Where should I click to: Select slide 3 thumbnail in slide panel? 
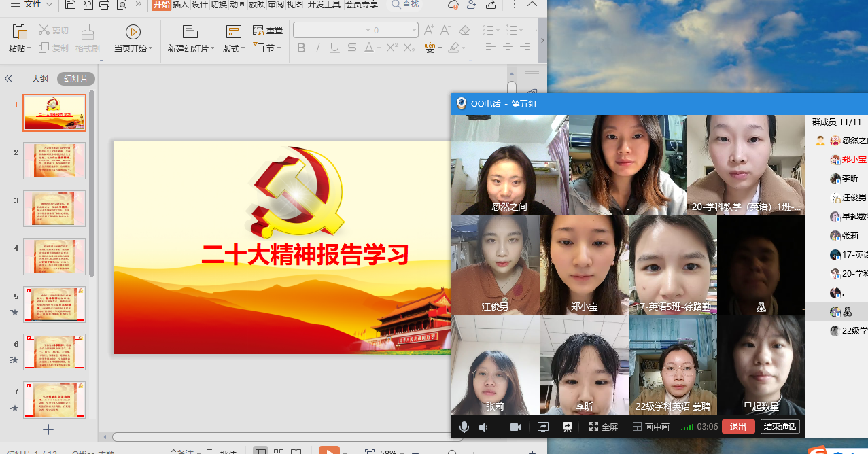(x=54, y=208)
